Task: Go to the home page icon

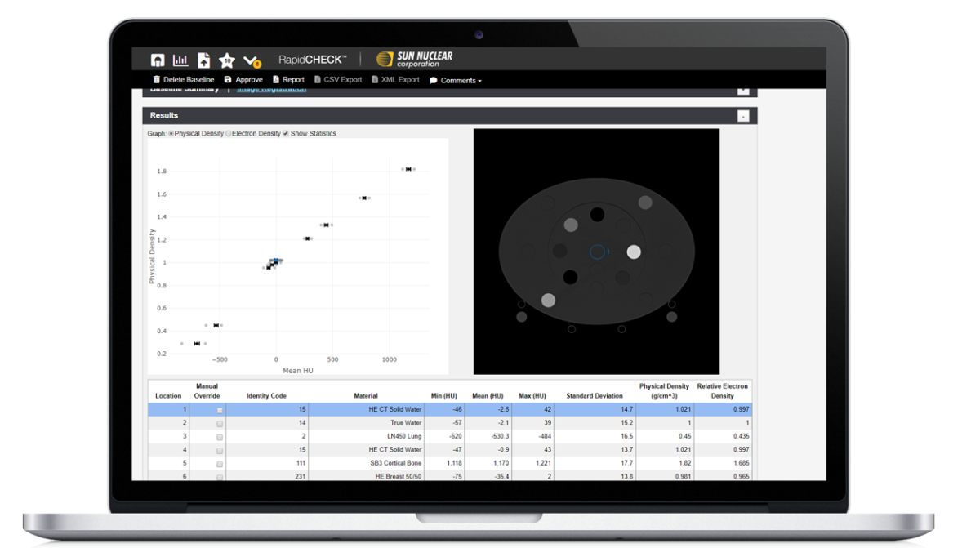Action: coord(158,60)
